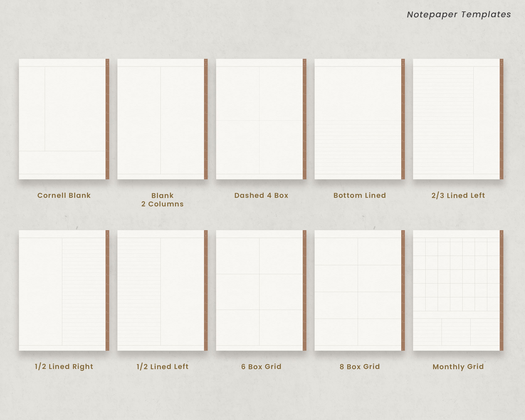Tap the back icon on the Monthly Grid template

[502, 236]
